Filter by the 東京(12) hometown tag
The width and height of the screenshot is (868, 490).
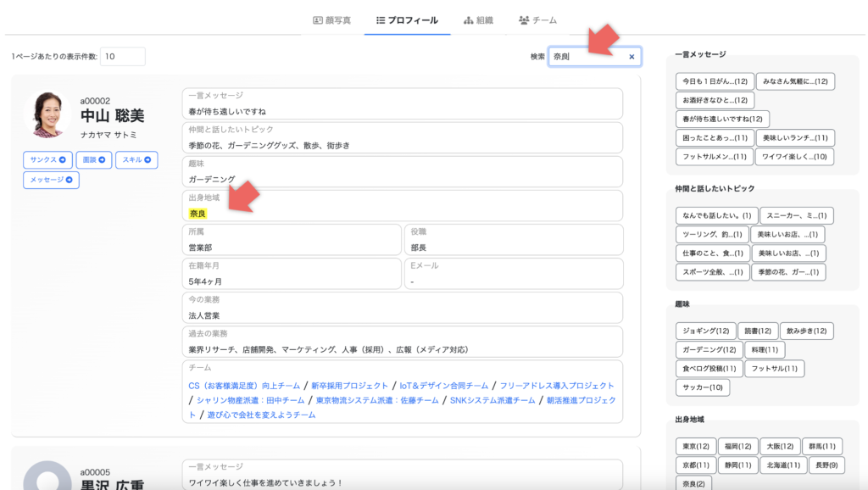695,446
